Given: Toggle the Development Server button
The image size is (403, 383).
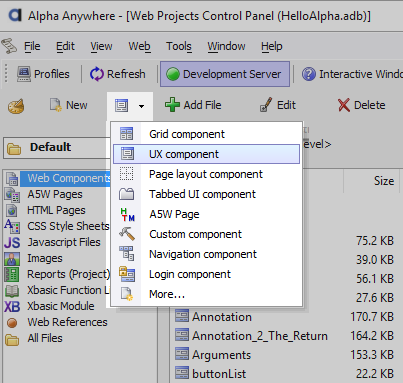Looking at the screenshot, I should pos(225,74).
